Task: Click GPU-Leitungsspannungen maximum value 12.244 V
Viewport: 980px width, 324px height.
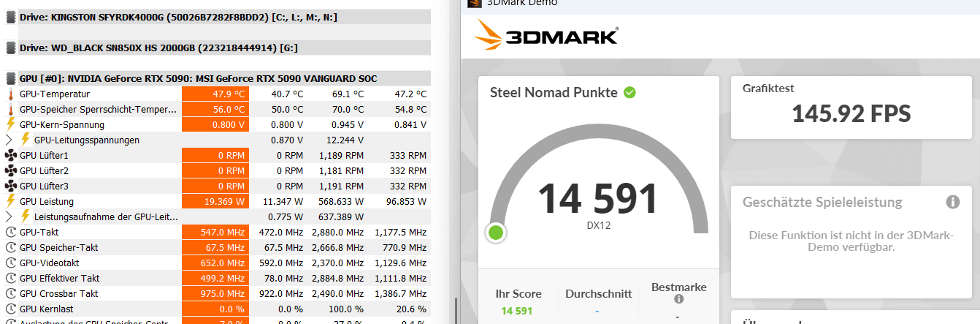Action: click(346, 140)
